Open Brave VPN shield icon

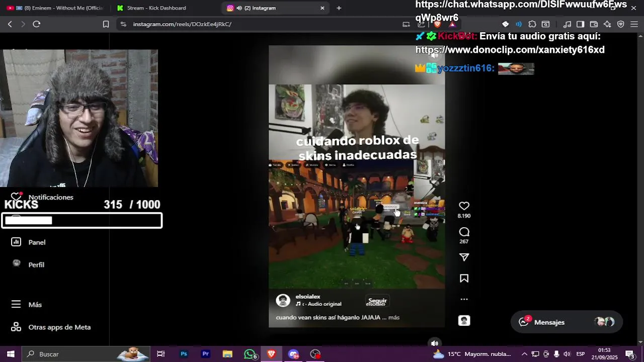point(621,24)
